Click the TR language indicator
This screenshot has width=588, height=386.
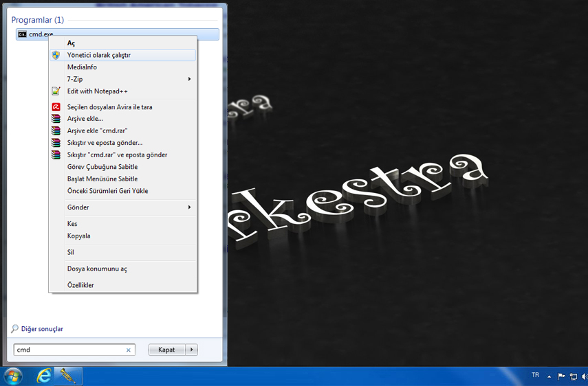pos(535,375)
